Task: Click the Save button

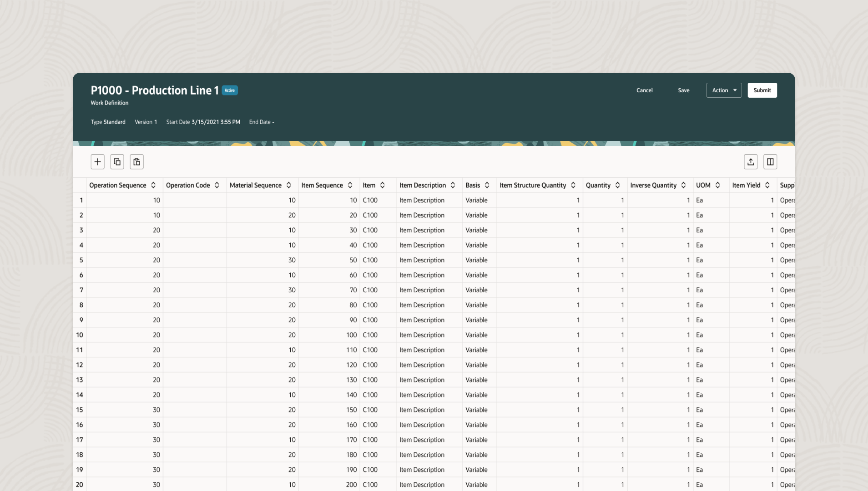Action: 683,90
